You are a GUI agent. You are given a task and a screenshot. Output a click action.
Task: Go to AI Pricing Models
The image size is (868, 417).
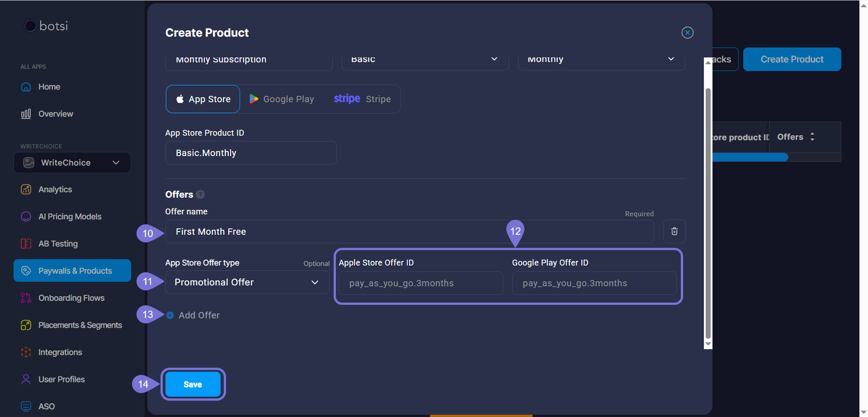[x=70, y=217]
